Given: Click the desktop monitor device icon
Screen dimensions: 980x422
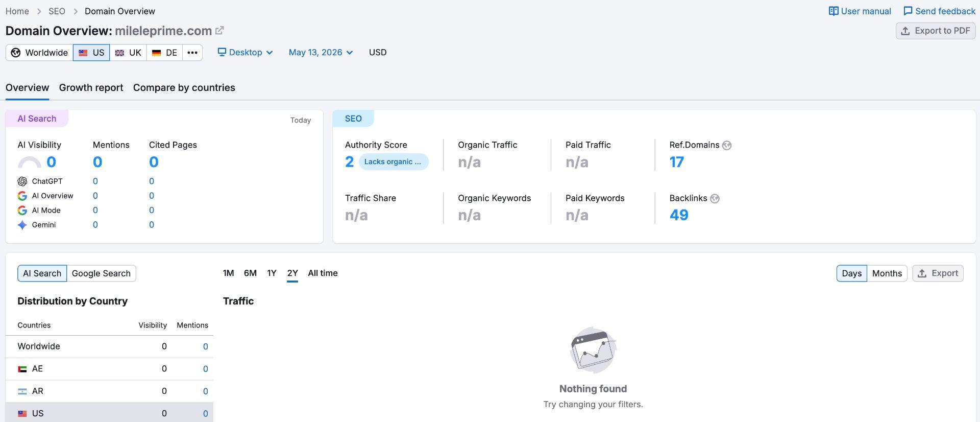Looking at the screenshot, I should pos(222,52).
